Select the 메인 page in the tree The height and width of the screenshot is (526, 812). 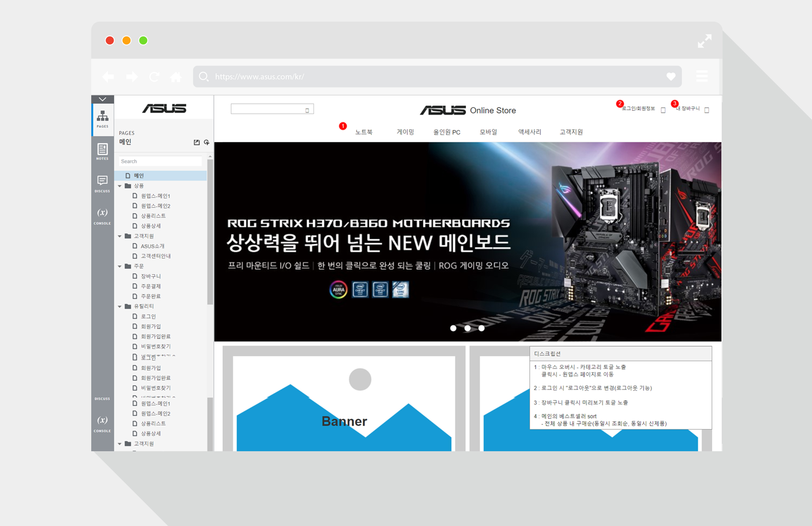point(160,176)
